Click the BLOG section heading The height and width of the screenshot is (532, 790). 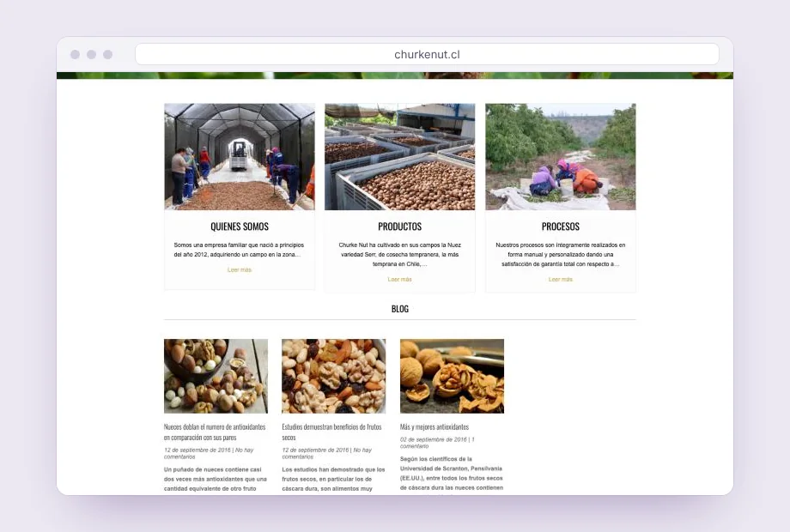400,309
